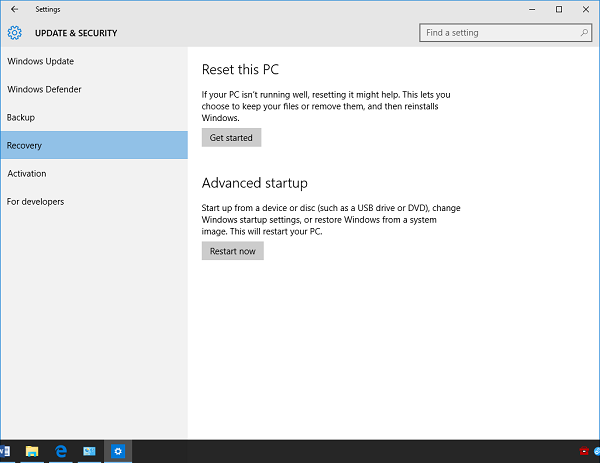Screen dimensions: 600x463
Task: Select the Recovery sidebar item
Action: [94, 145]
